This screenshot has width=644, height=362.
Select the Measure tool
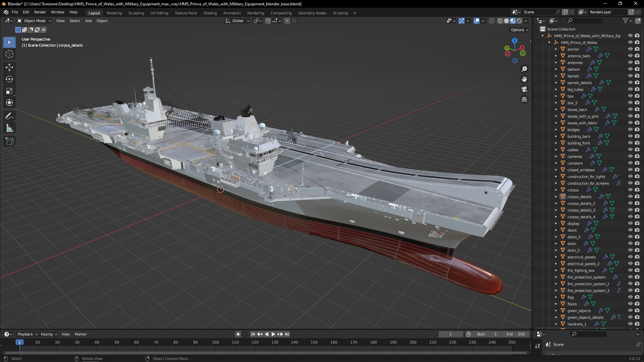point(9,128)
